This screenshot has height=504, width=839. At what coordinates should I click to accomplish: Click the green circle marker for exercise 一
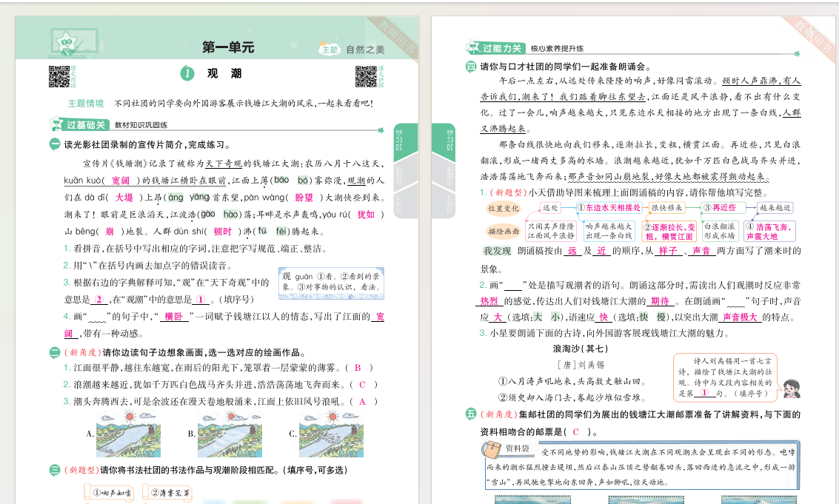(55, 144)
